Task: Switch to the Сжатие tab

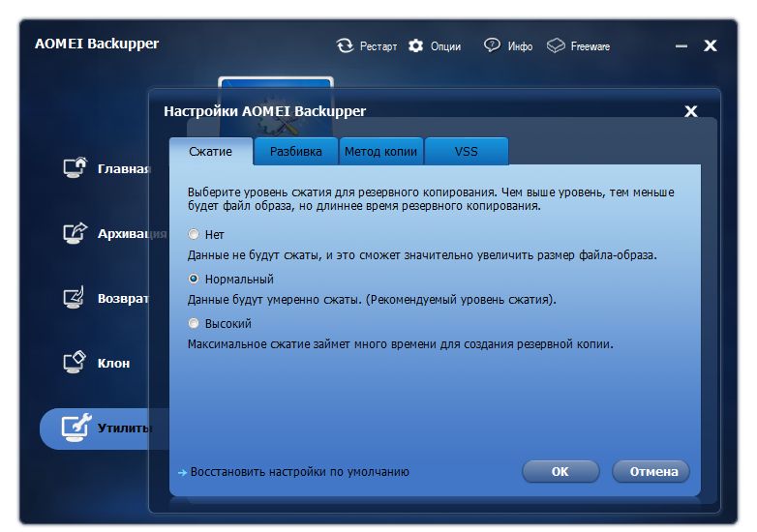Action: (210, 152)
